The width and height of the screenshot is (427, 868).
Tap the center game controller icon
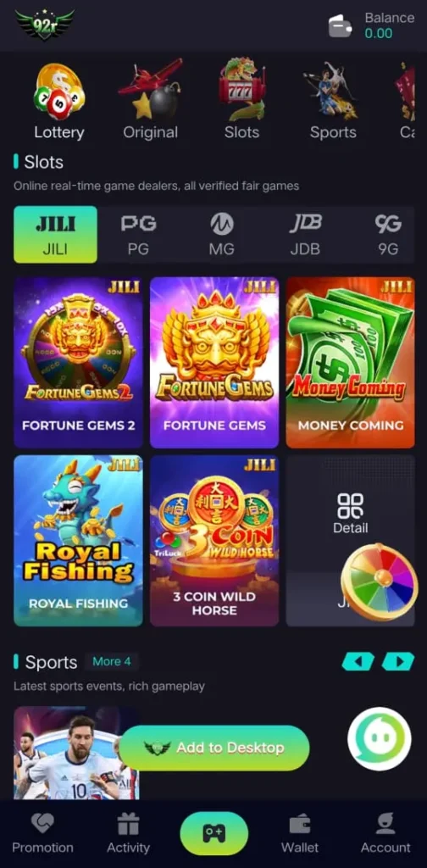click(213, 834)
